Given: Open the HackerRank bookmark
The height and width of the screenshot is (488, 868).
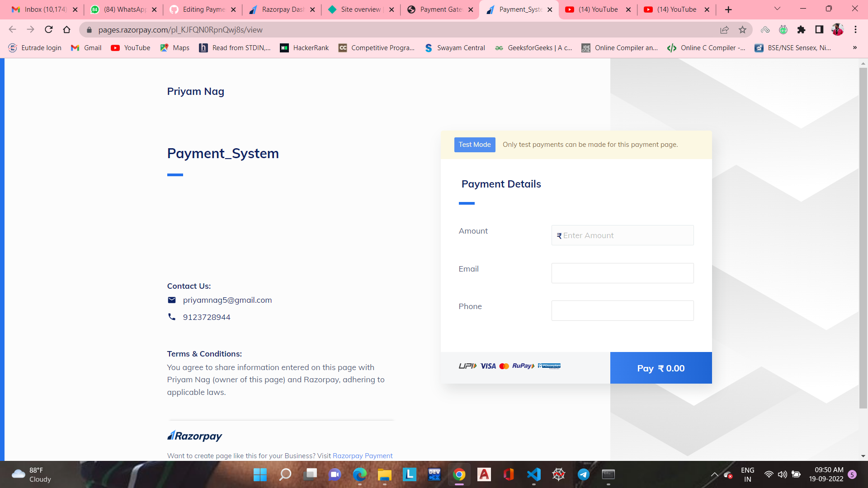Looking at the screenshot, I should point(304,47).
